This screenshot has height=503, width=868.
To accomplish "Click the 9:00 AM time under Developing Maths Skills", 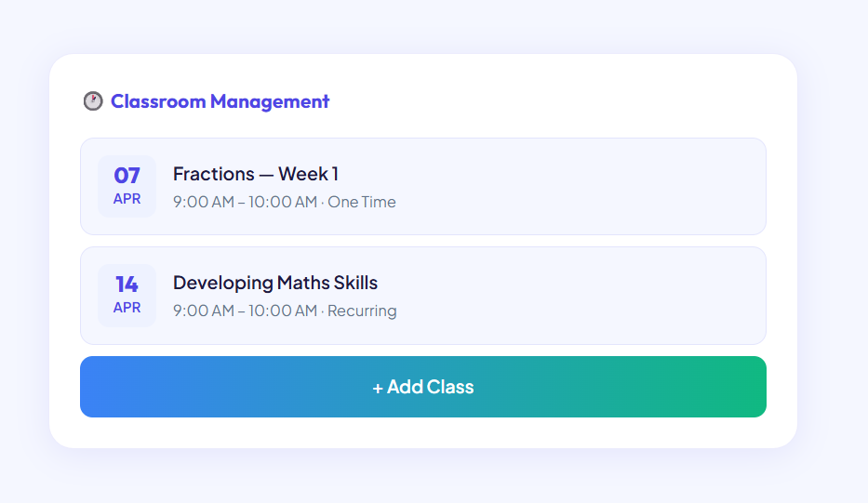I will [203, 311].
